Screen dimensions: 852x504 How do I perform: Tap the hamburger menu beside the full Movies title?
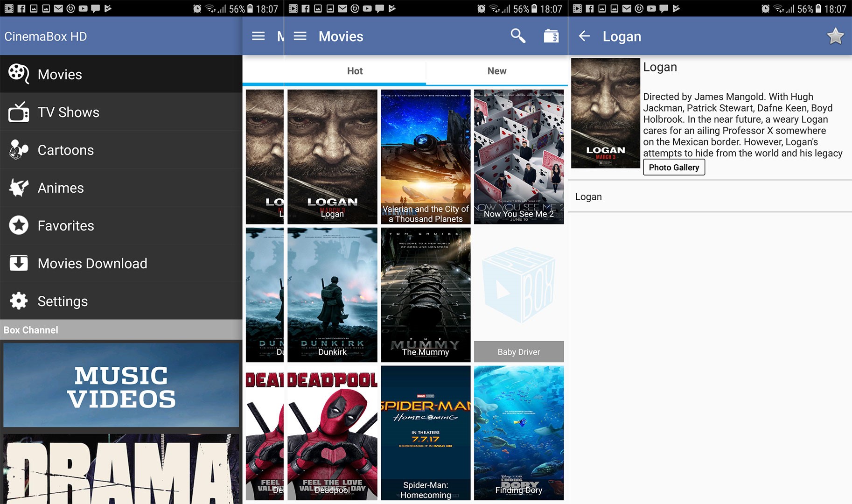click(x=300, y=36)
